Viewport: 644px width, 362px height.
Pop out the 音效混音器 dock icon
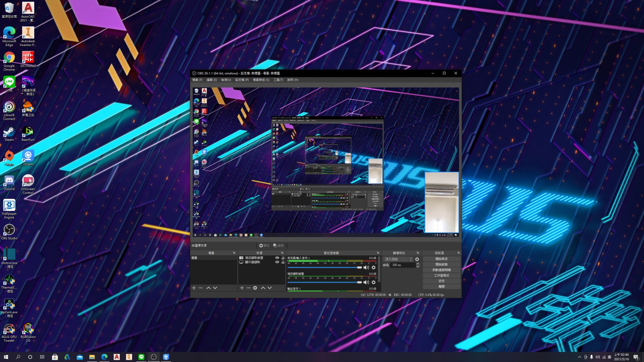tap(378, 253)
